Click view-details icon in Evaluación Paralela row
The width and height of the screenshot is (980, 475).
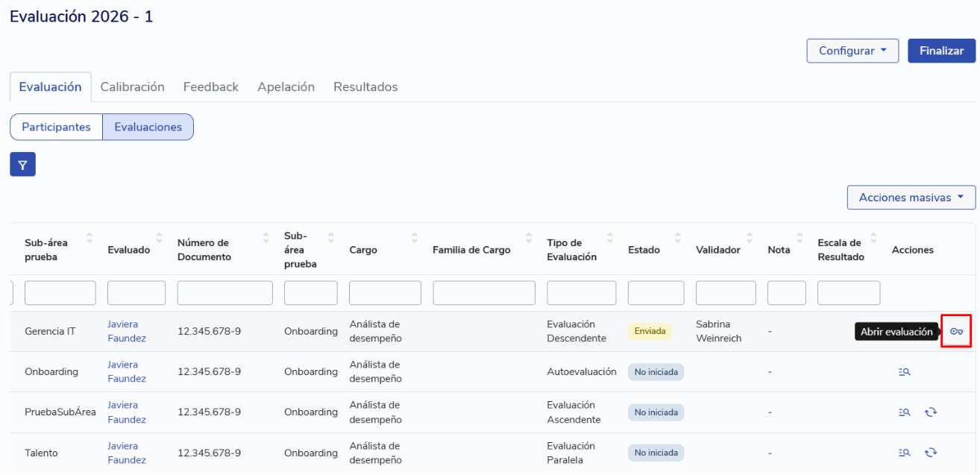[x=904, y=452]
